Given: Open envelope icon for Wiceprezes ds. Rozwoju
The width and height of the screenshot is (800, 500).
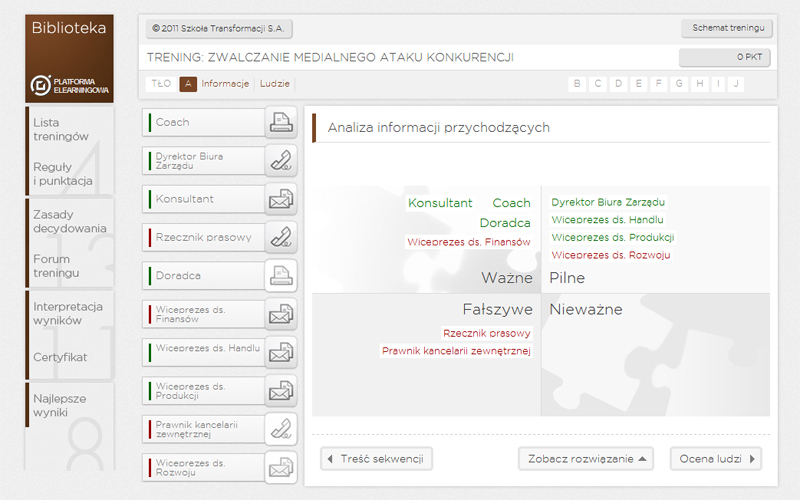Looking at the screenshot, I should pyautogui.click(x=281, y=467).
